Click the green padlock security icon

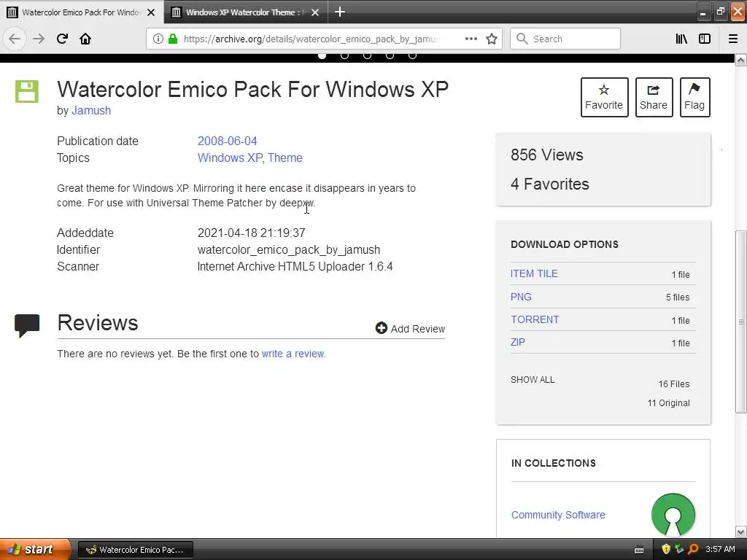click(173, 39)
